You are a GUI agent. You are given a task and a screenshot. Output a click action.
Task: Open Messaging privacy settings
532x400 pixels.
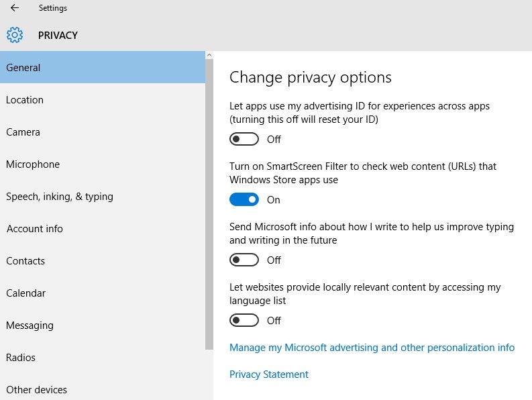pyautogui.click(x=103, y=326)
